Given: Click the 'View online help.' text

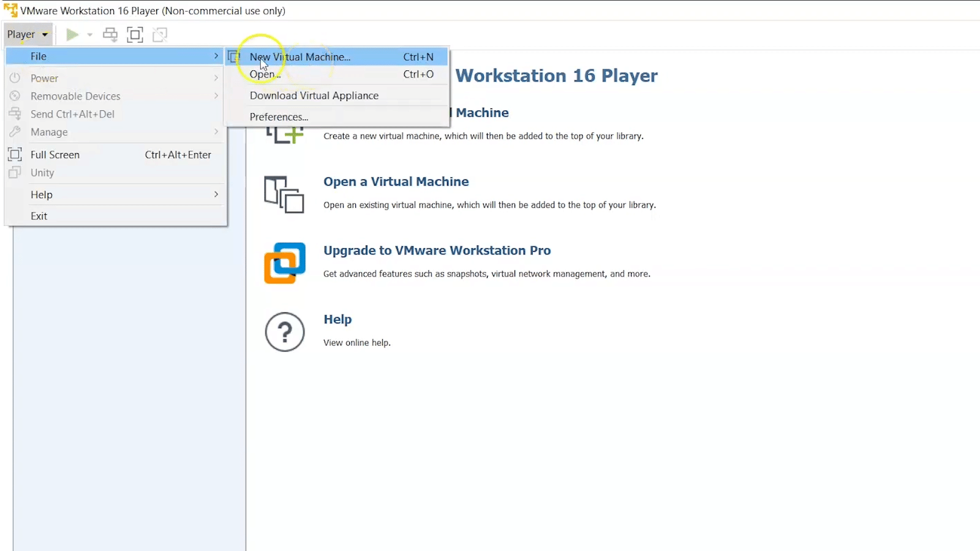Looking at the screenshot, I should click(x=357, y=343).
